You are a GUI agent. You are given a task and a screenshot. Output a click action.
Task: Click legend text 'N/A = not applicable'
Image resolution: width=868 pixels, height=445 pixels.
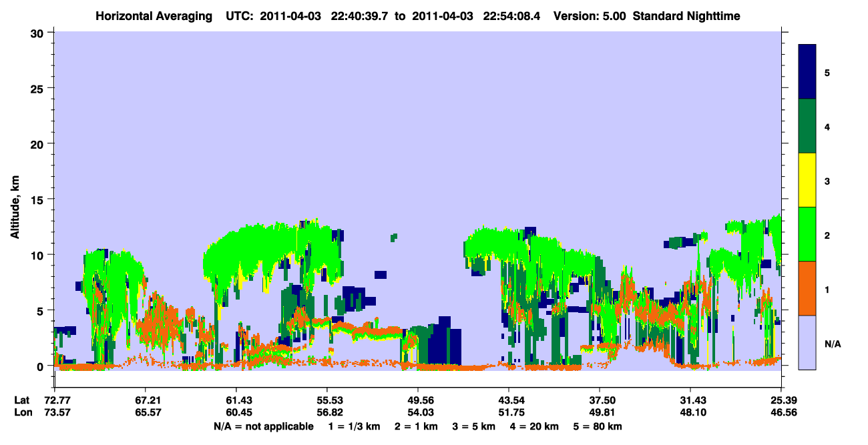click(263, 426)
